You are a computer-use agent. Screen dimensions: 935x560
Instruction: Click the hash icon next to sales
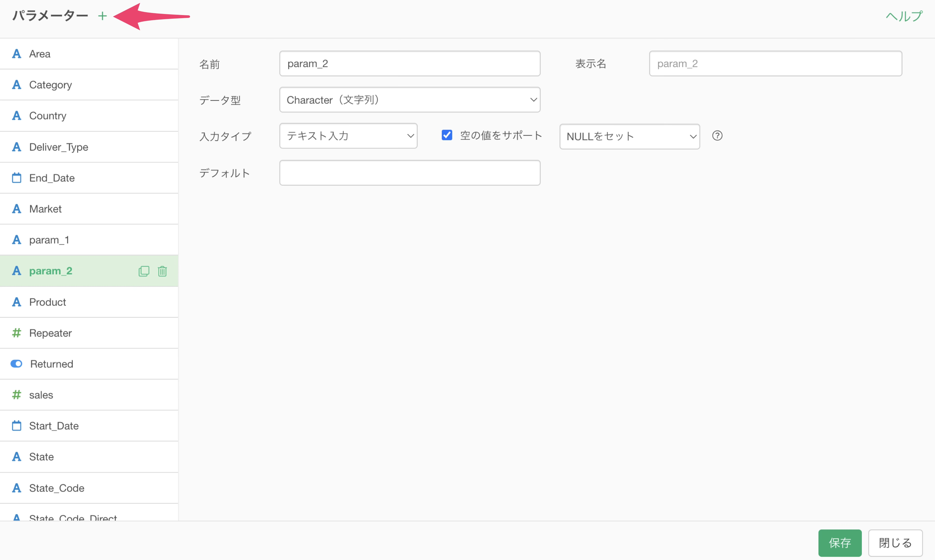tap(17, 395)
